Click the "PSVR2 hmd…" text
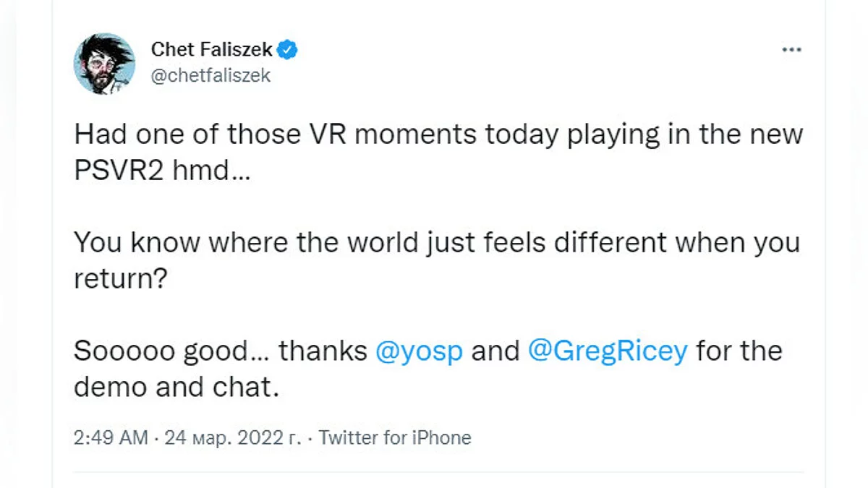 pyautogui.click(x=161, y=171)
